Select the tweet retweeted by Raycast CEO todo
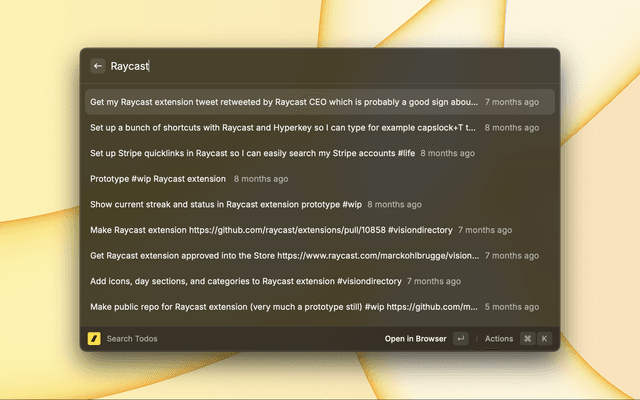 [x=284, y=102]
